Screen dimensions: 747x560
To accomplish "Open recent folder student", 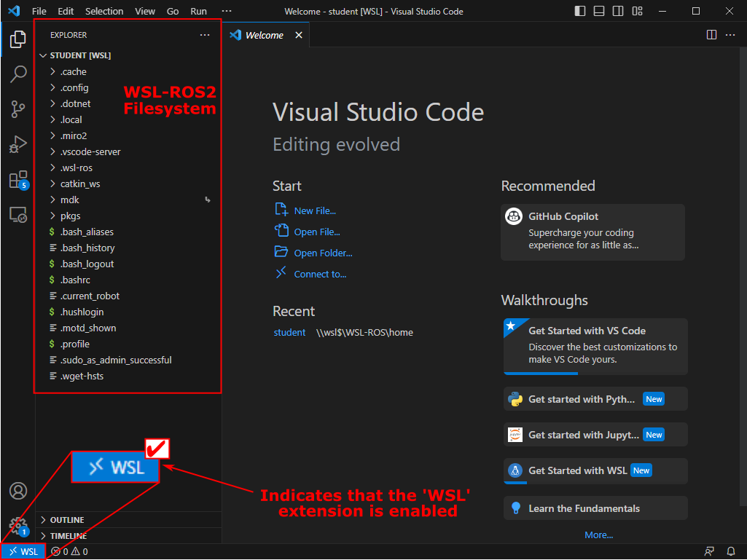I will pos(289,332).
